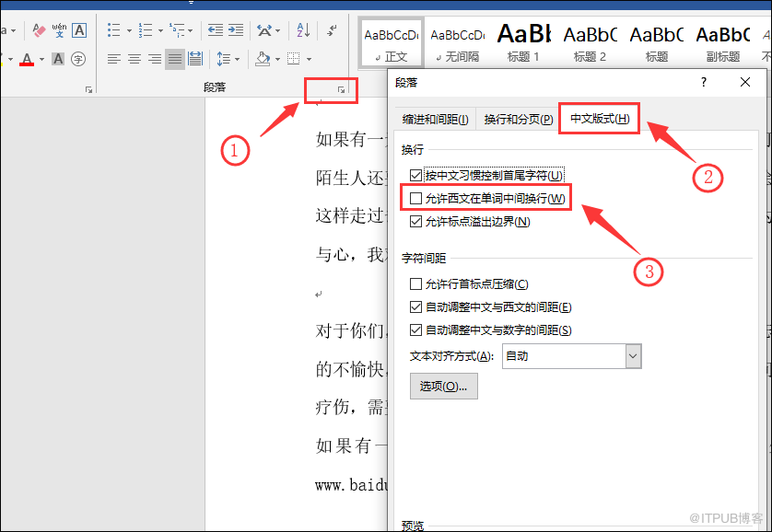772x532 pixels.
Task: Open the Font group dialog launcher
Action: point(88,90)
